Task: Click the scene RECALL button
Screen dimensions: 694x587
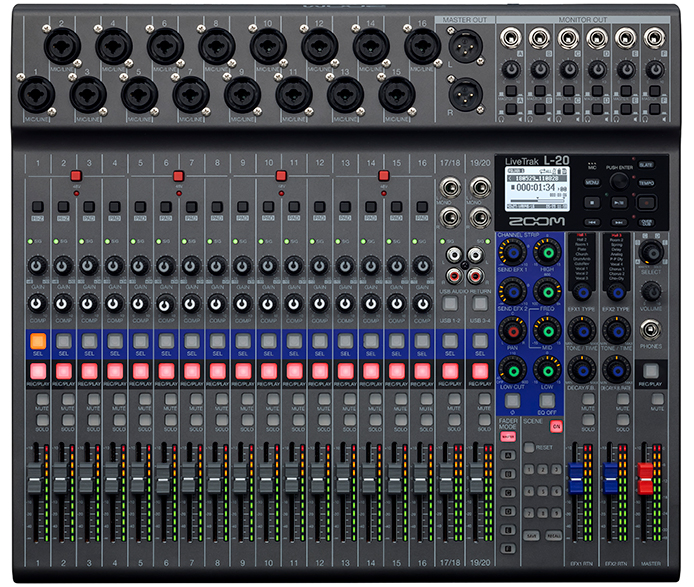Action: tap(553, 536)
